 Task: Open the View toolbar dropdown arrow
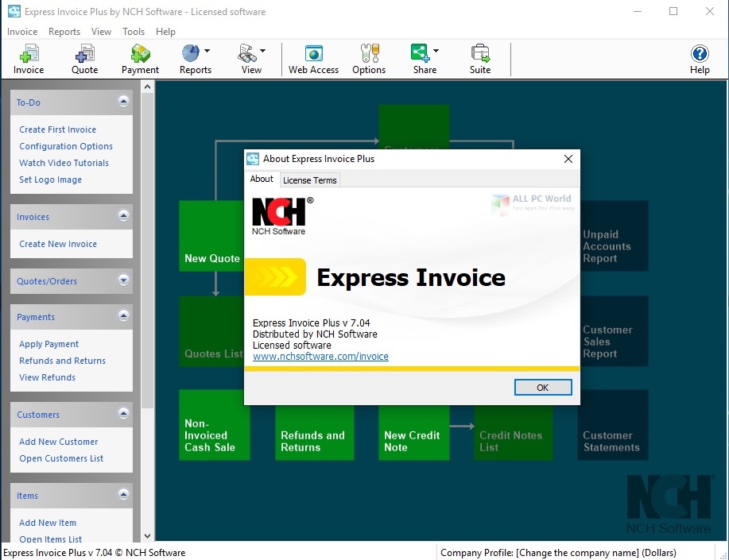coord(262,52)
